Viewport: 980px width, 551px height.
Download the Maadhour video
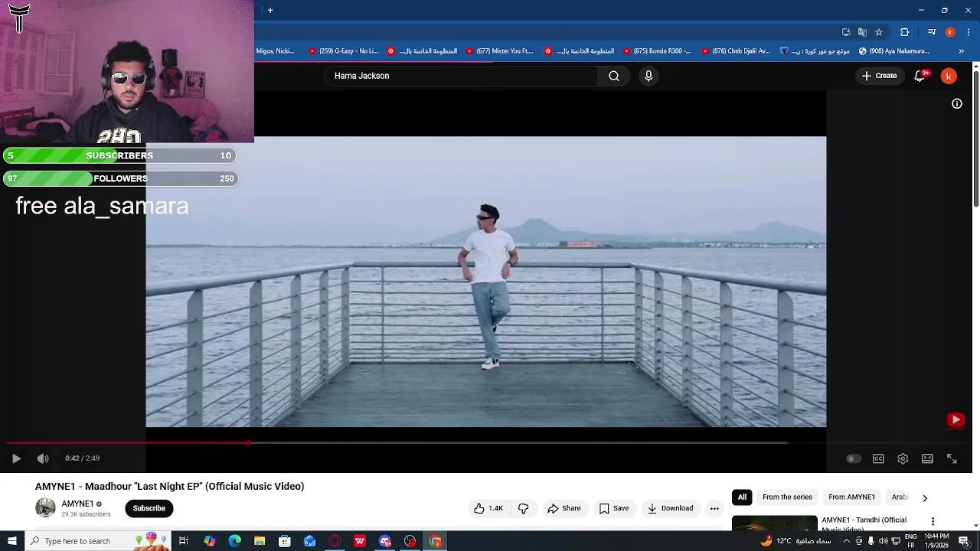tap(670, 508)
